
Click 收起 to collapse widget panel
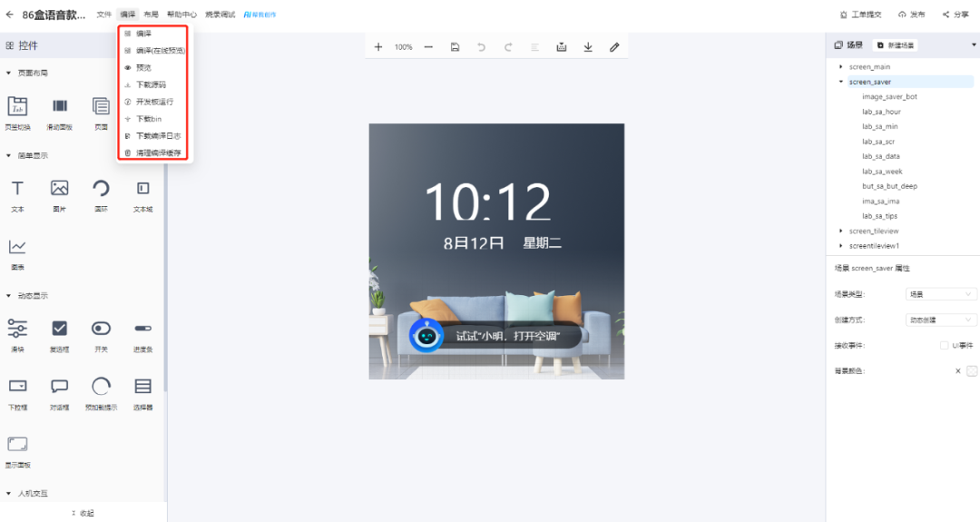click(x=83, y=513)
